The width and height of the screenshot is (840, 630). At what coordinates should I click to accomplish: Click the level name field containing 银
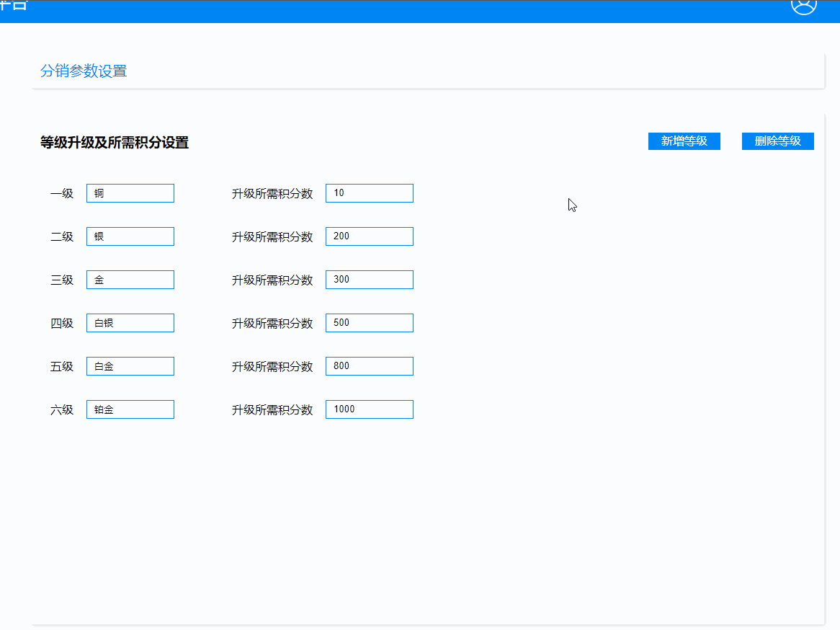(x=130, y=236)
